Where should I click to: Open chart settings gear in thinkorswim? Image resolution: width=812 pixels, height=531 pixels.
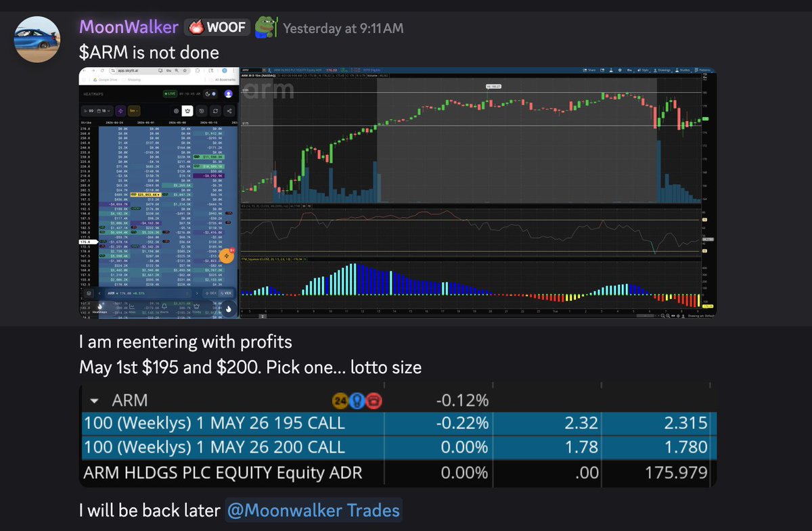(620, 70)
